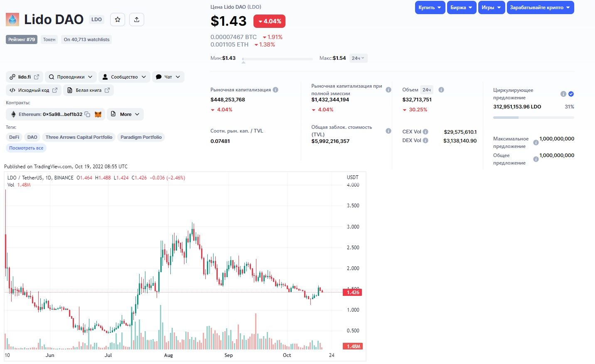Open the Исходный код link
595x364 pixels.
[34, 90]
